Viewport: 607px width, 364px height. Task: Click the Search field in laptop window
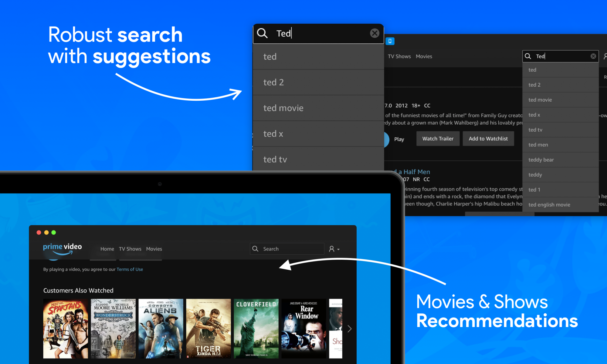click(x=287, y=249)
